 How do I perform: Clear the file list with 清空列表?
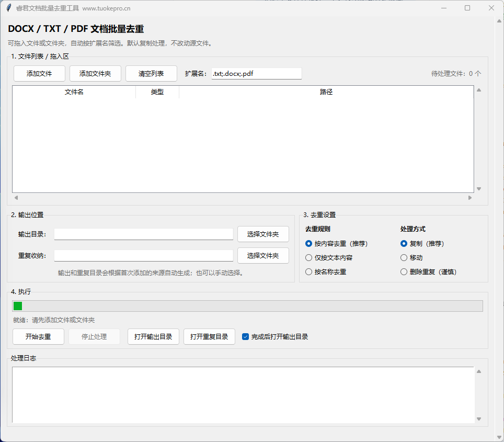[x=151, y=74]
